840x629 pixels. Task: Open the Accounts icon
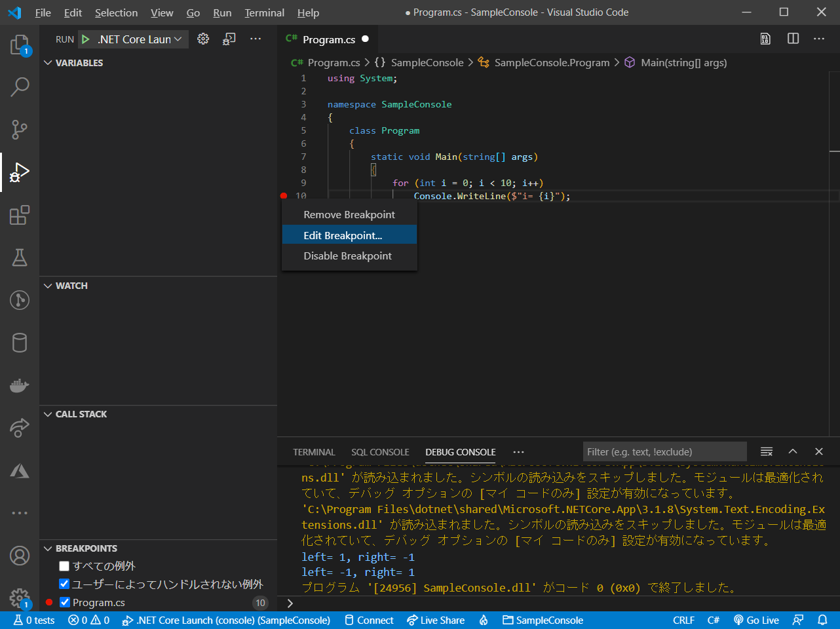point(20,556)
